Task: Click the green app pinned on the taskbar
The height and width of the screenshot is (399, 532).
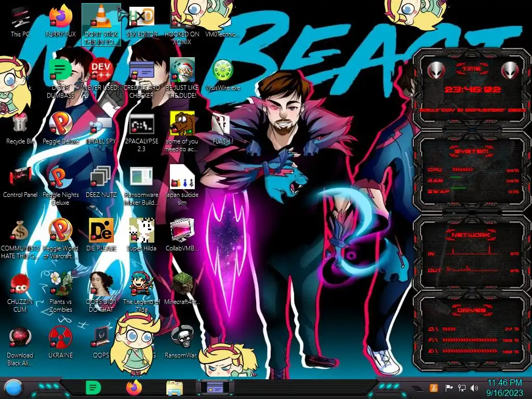Action: pos(94,388)
